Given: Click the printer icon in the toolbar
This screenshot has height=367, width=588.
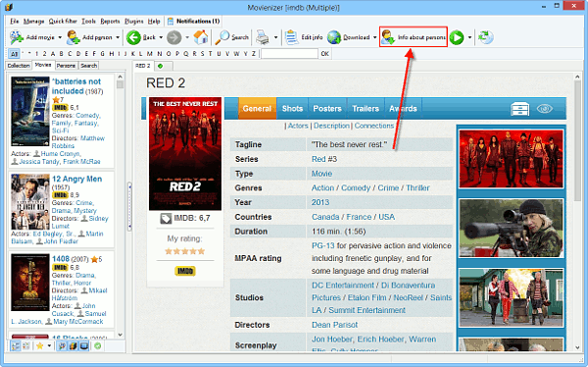Looking at the screenshot, I should coord(262,37).
